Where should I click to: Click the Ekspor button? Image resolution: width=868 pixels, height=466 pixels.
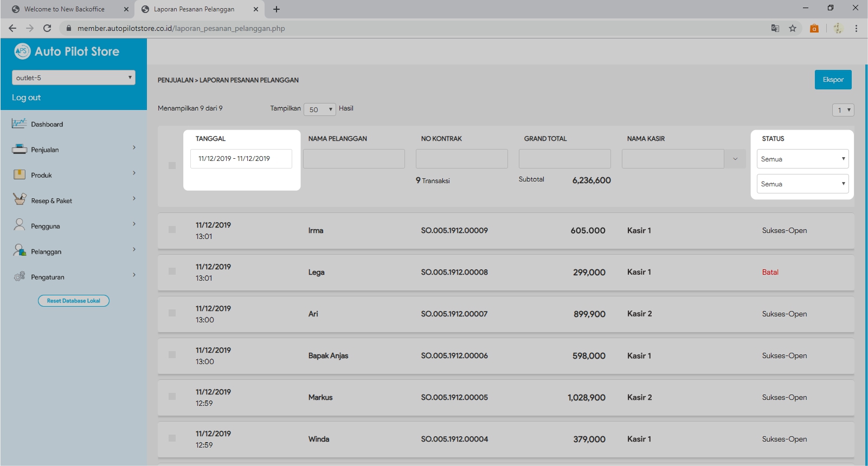click(833, 80)
